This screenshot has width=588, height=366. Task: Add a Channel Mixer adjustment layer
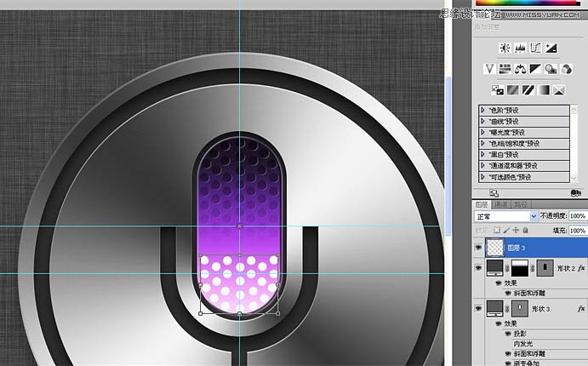(566, 69)
